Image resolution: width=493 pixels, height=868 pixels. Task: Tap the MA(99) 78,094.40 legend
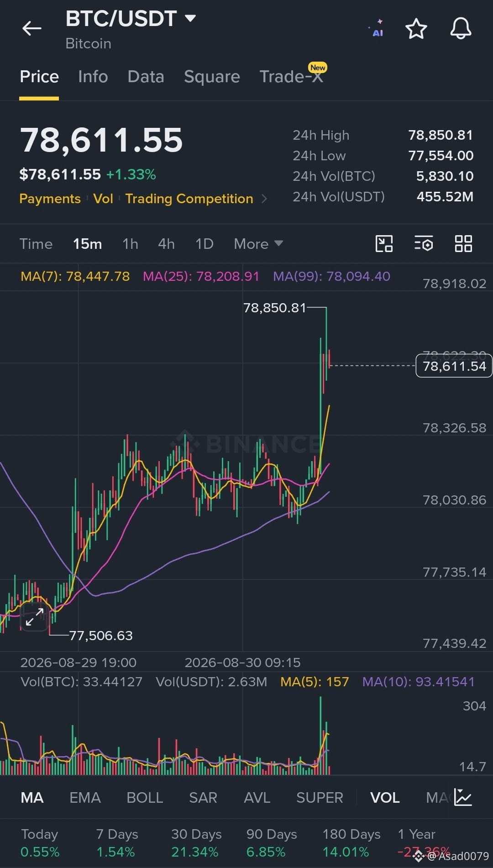coord(331,276)
